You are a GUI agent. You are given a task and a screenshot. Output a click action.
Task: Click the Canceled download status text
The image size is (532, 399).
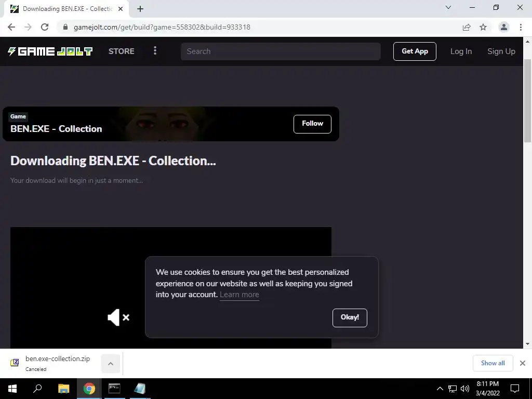(36, 369)
